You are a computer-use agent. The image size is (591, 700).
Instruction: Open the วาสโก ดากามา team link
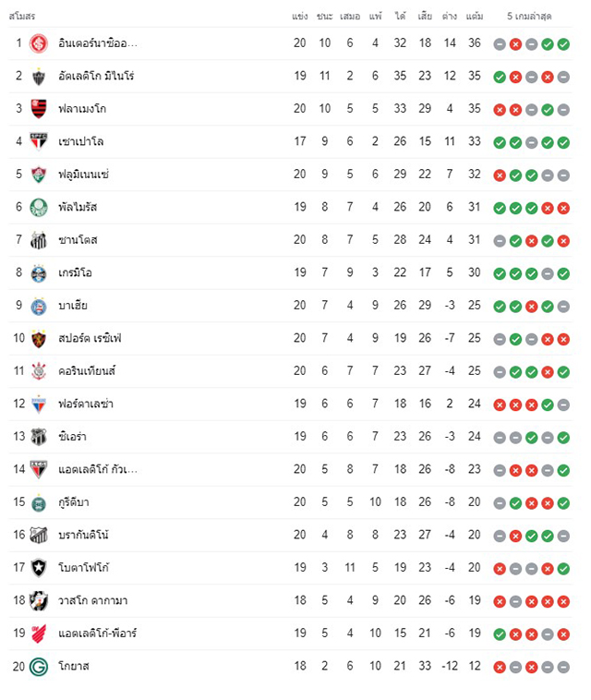(x=92, y=601)
